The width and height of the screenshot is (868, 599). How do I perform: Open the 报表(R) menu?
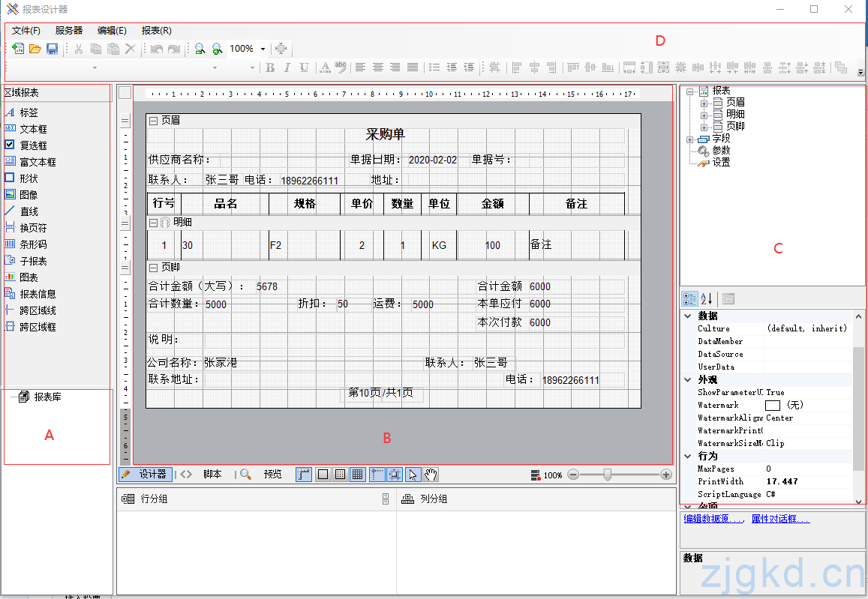[x=157, y=31]
